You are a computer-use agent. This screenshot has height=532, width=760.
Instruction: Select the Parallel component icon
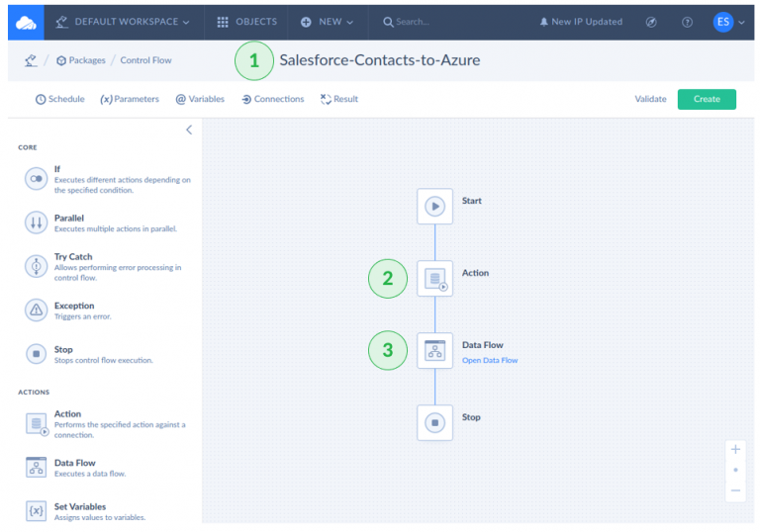37,222
